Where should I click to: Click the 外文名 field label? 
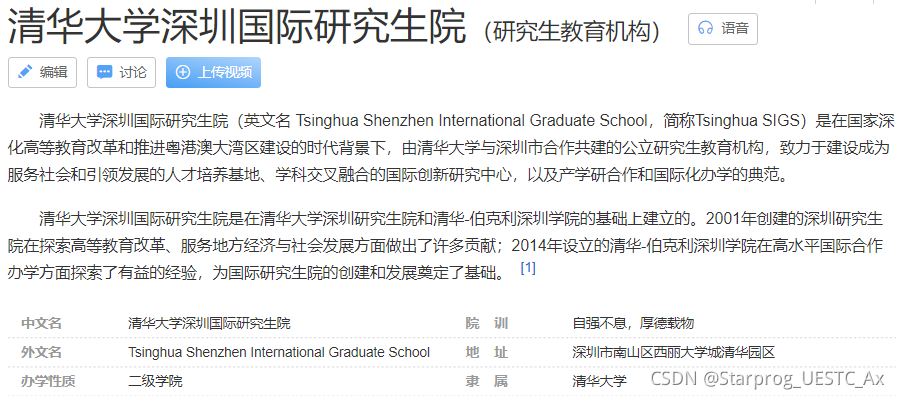coord(41,352)
